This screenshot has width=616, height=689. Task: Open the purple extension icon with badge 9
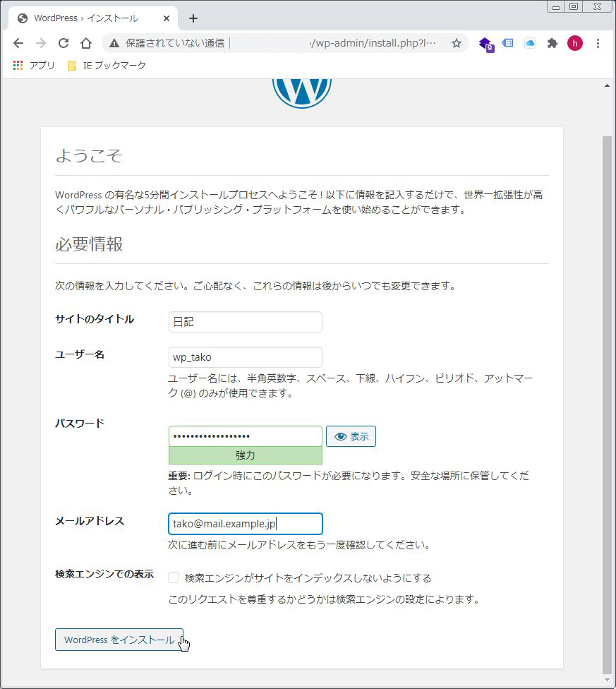485,44
